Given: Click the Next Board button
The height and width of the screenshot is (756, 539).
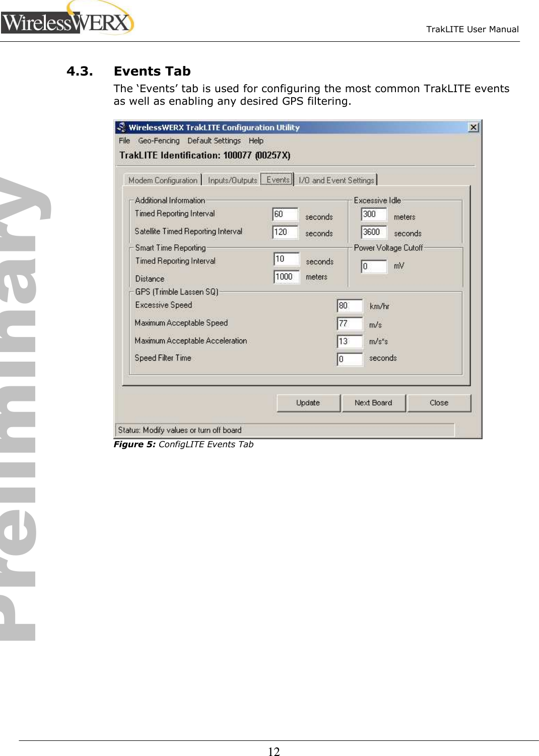Looking at the screenshot, I should tap(373, 403).
